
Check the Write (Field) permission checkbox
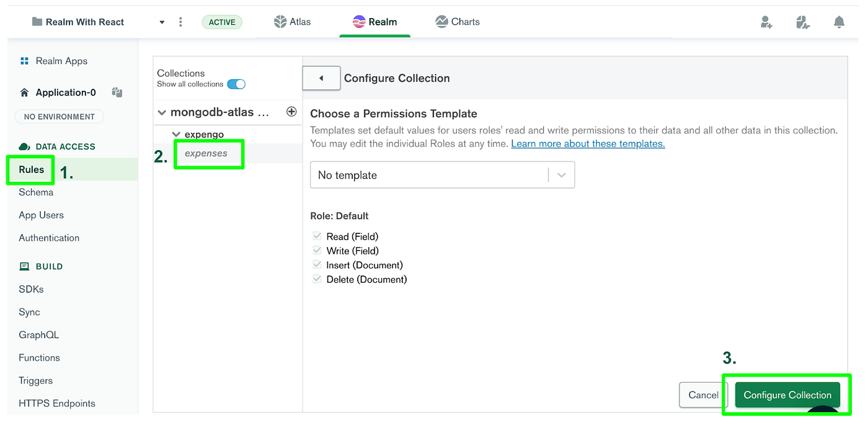[x=317, y=251]
